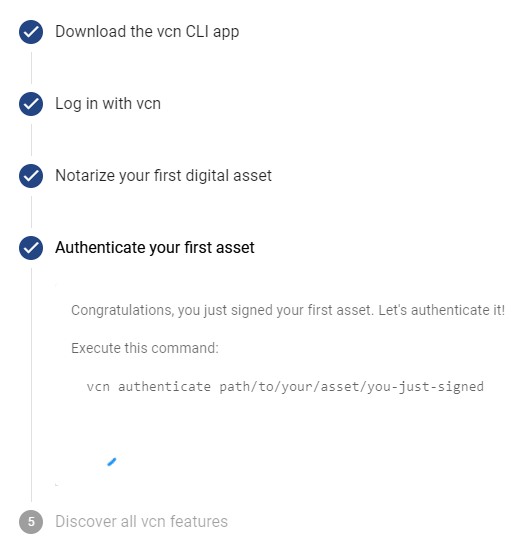Click the connector line below Log in step
Screen dimensions: 531x551
pos(31,140)
